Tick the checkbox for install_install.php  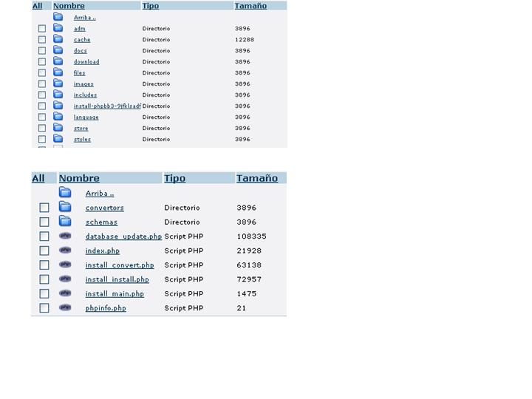coord(44,279)
